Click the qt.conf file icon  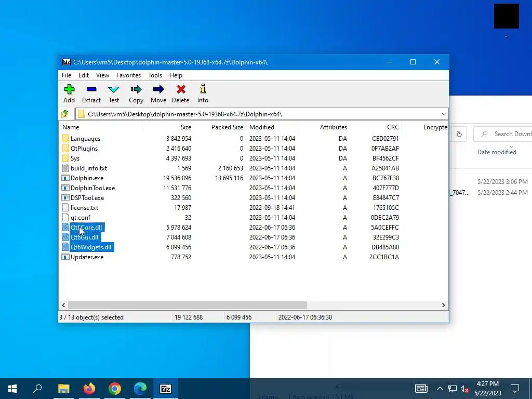point(65,218)
